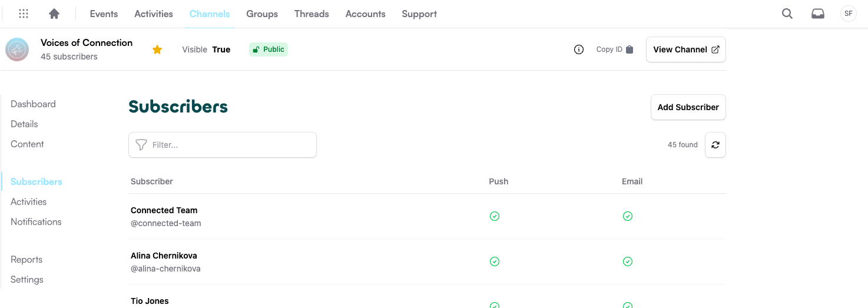Open the apps grid launcher icon
868x308 pixels.
pyautogui.click(x=24, y=14)
